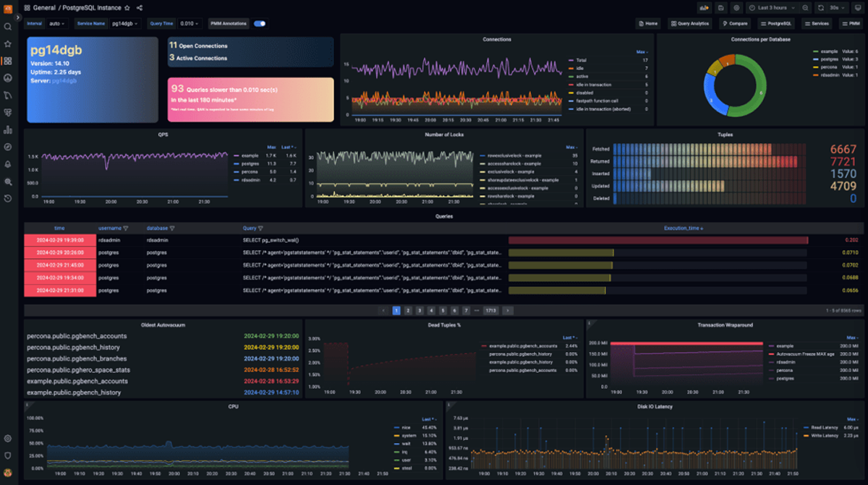The image size is (868, 485).
Task: Open the PostgreSQL menu
Action: pos(776,23)
